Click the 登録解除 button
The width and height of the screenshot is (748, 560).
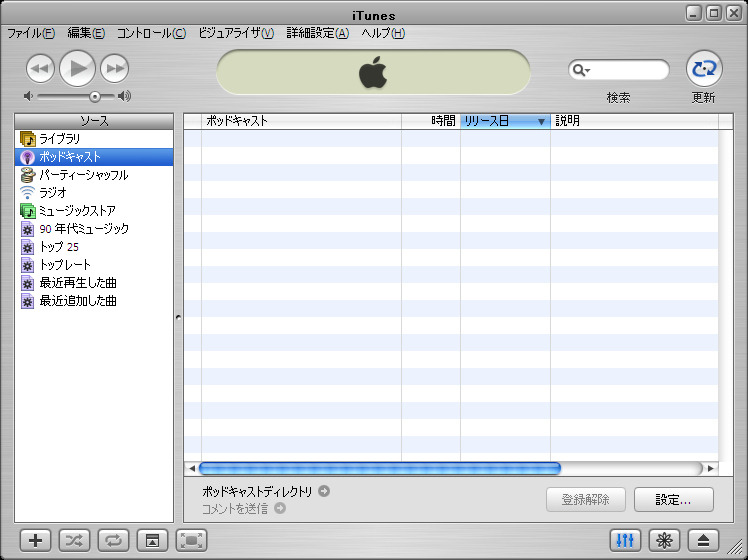(x=586, y=500)
